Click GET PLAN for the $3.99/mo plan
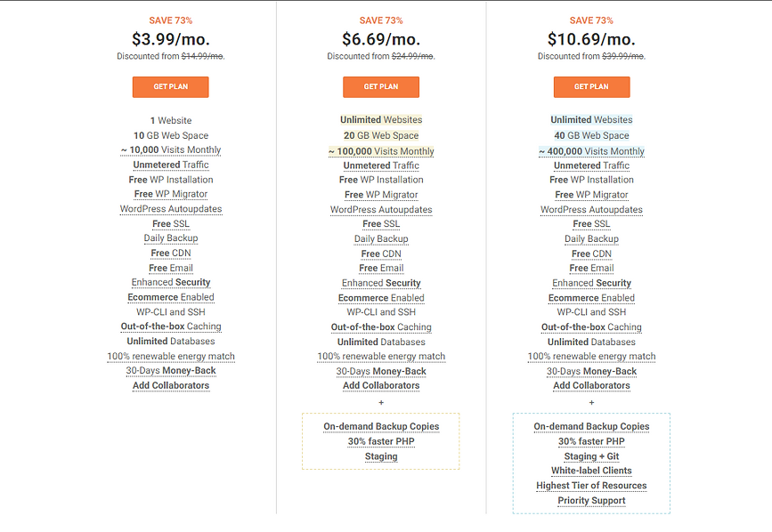772x532 pixels. point(170,87)
